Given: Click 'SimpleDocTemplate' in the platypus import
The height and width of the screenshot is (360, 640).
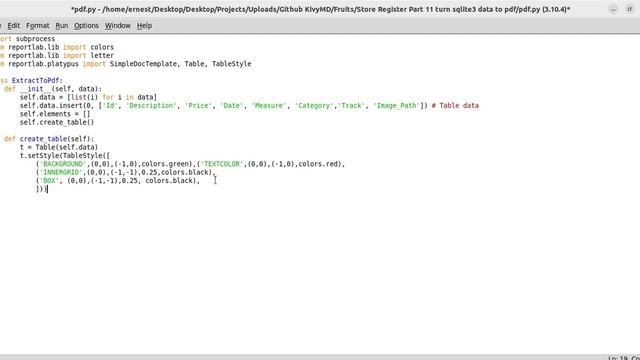Looking at the screenshot, I should 144,64.
